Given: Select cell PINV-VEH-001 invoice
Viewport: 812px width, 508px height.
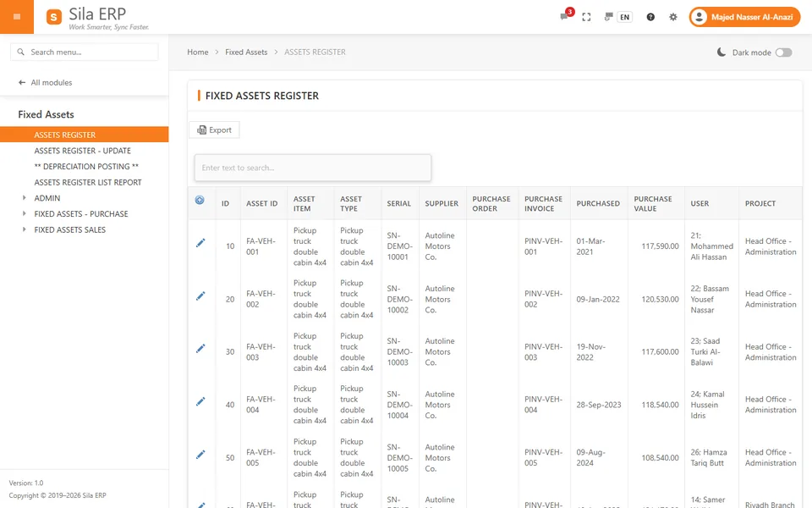Looking at the screenshot, I should pos(543,246).
